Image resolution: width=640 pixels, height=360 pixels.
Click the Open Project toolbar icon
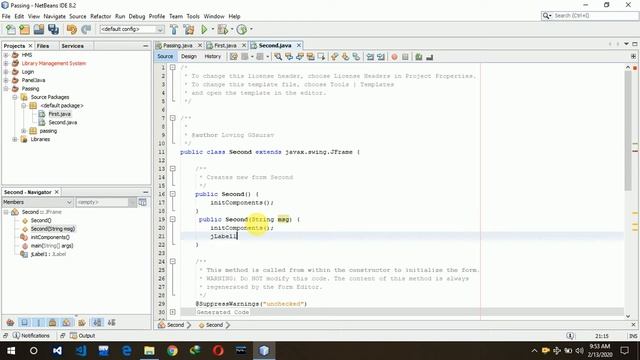(x=39, y=29)
